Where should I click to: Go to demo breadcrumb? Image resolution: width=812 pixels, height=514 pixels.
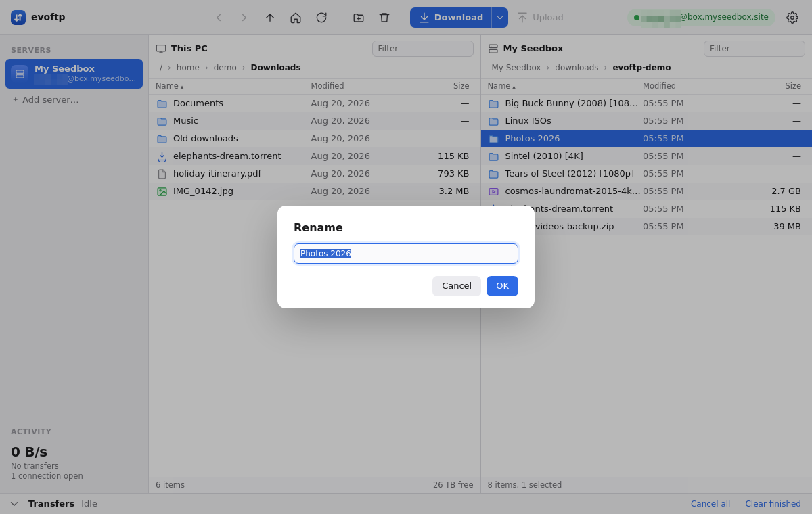click(x=225, y=68)
